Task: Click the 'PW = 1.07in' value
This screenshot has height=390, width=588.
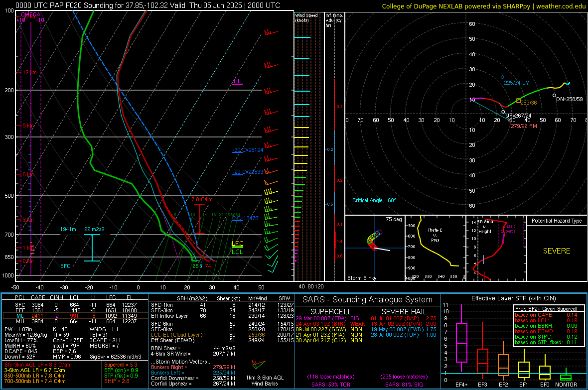Action: 18,329
